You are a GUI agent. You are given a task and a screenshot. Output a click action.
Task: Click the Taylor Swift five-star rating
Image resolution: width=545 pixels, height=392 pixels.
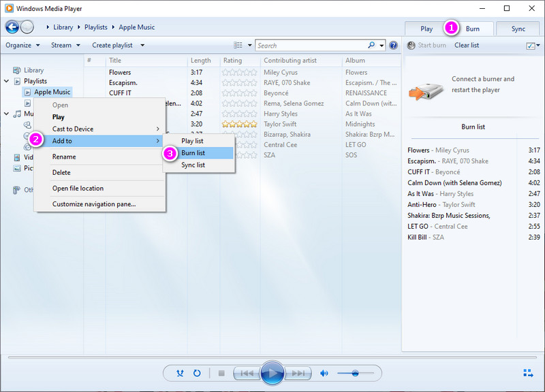pos(239,124)
